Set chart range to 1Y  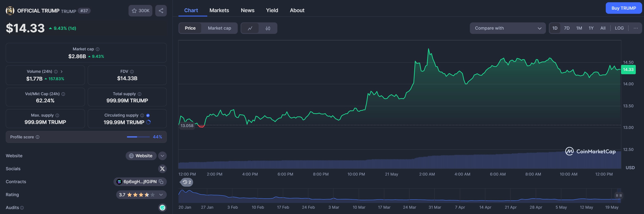[x=591, y=28]
